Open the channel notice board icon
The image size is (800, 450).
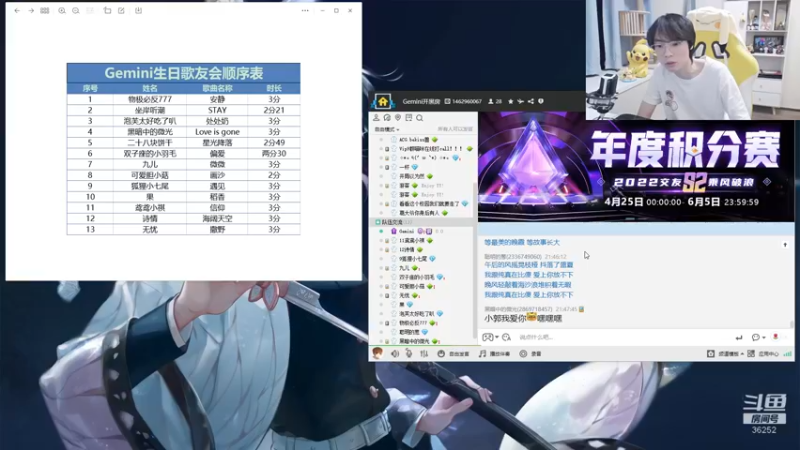(409, 118)
